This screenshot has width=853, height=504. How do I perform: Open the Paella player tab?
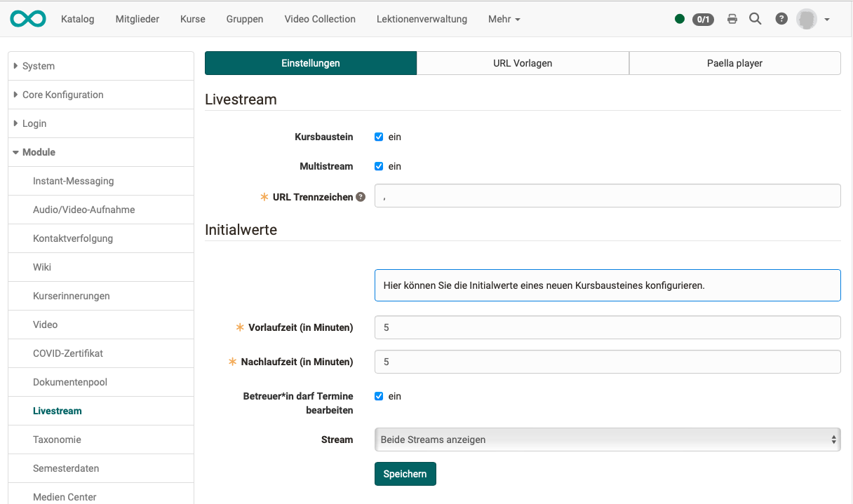tap(734, 62)
